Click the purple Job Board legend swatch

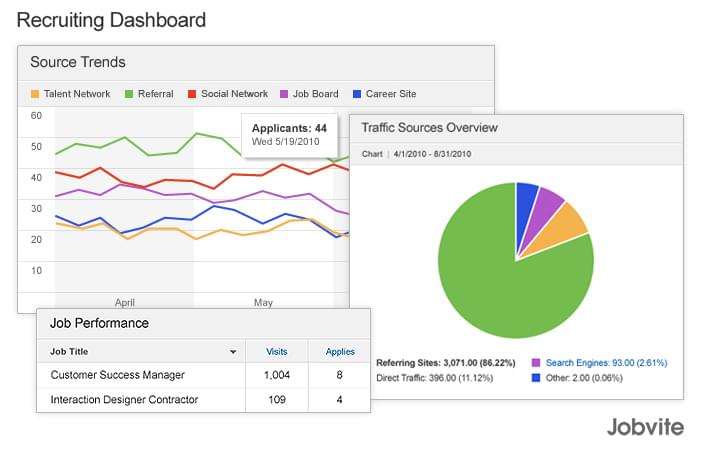click(x=284, y=94)
